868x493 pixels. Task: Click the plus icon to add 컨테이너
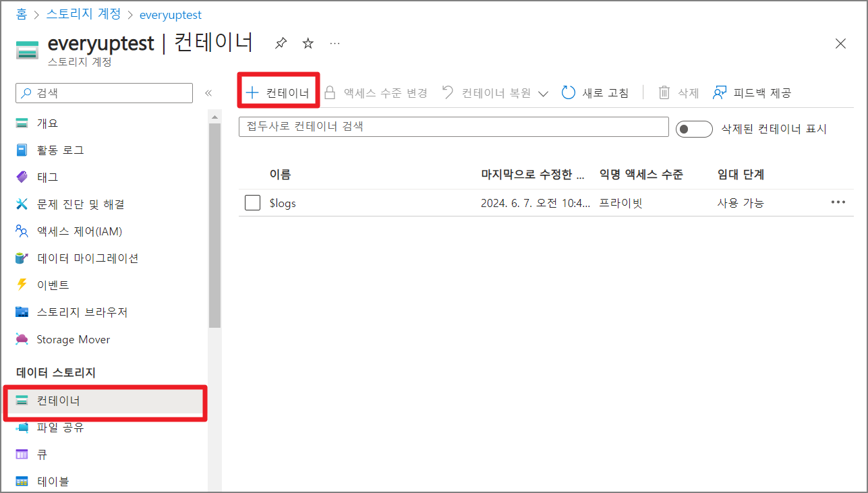[x=252, y=92]
